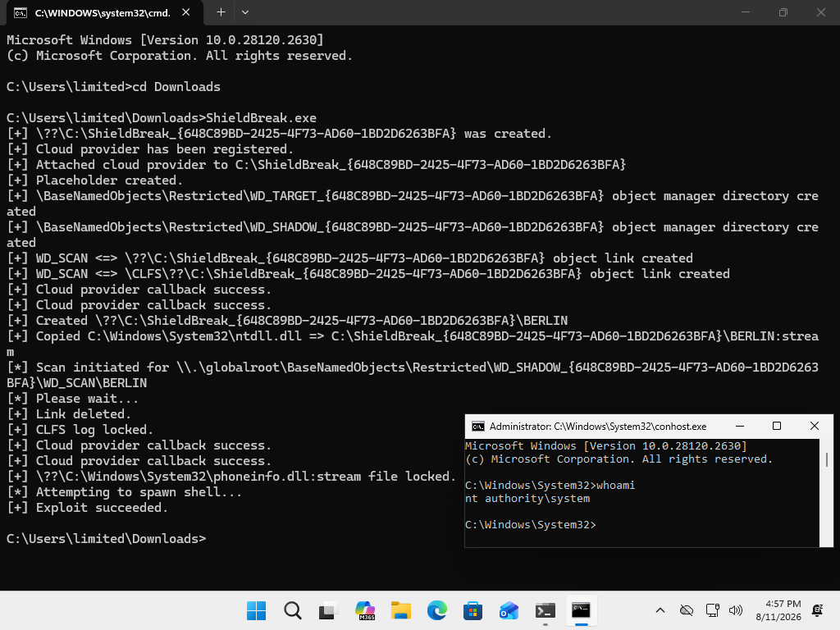The image size is (840, 630).
Task: Open notifications bell icon
Action: point(818,610)
